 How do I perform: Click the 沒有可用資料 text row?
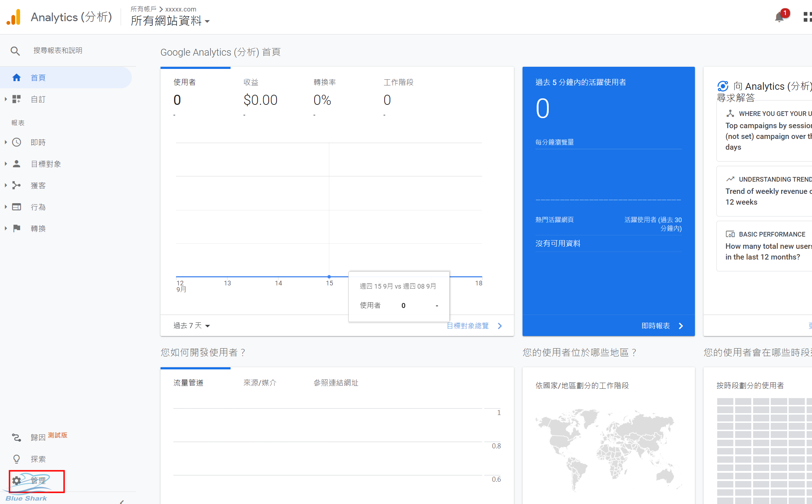pyautogui.click(x=608, y=243)
